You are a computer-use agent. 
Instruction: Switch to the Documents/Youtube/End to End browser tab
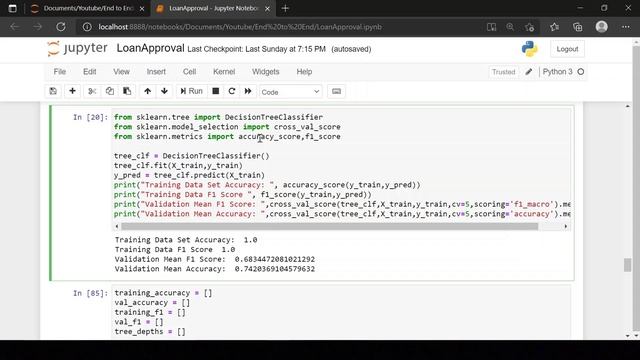point(88,8)
